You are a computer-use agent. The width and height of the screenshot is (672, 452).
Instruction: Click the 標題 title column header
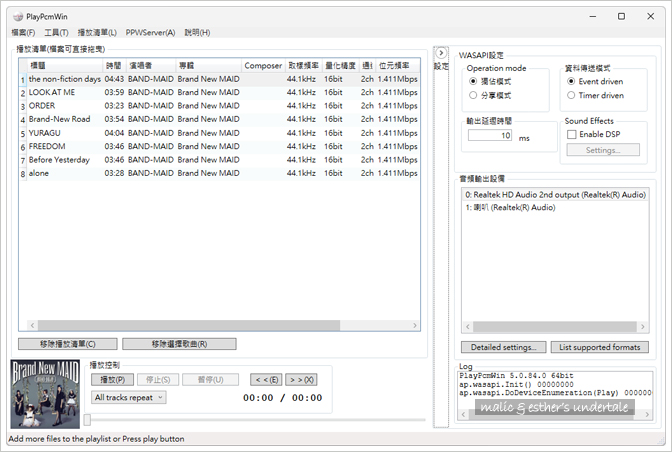point(65,66)
